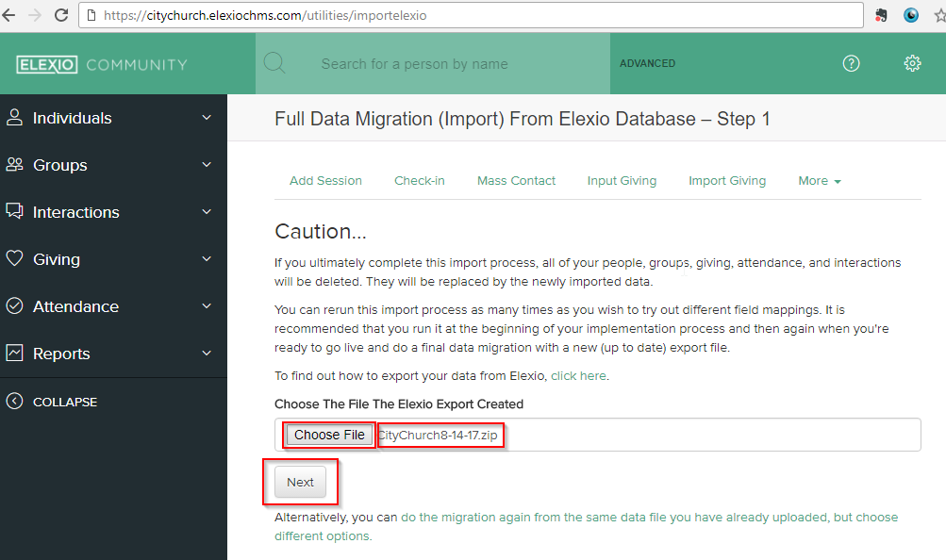946x560 pixels.
Task: Click the Choose File button
Action: (x=329, y=435)
